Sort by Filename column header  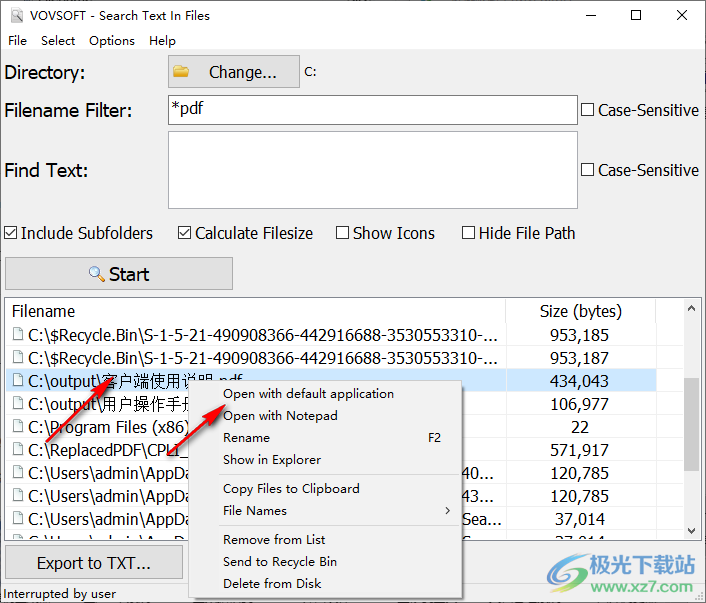(255, 311)
